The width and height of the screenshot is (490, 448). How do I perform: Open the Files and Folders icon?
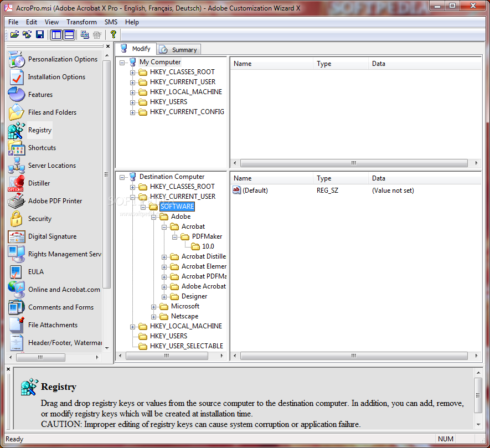pyautogui.click(x=16, y=112)
